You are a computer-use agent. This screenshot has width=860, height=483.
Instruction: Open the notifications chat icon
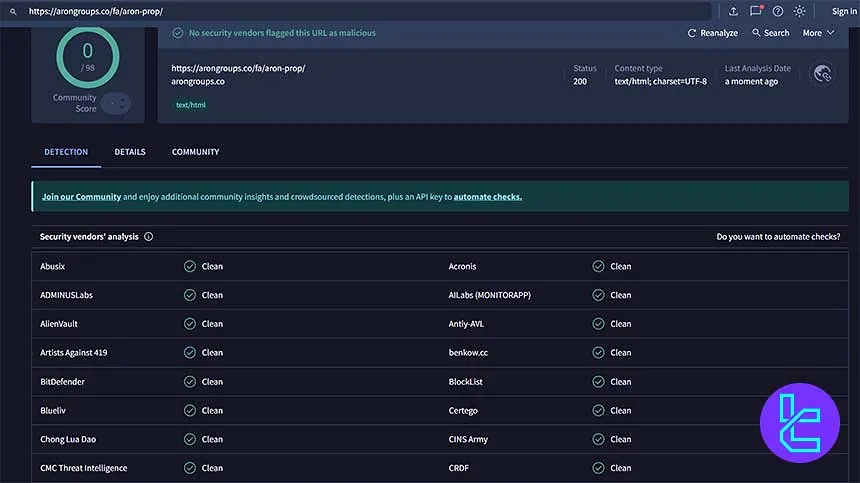pos(756,11)
